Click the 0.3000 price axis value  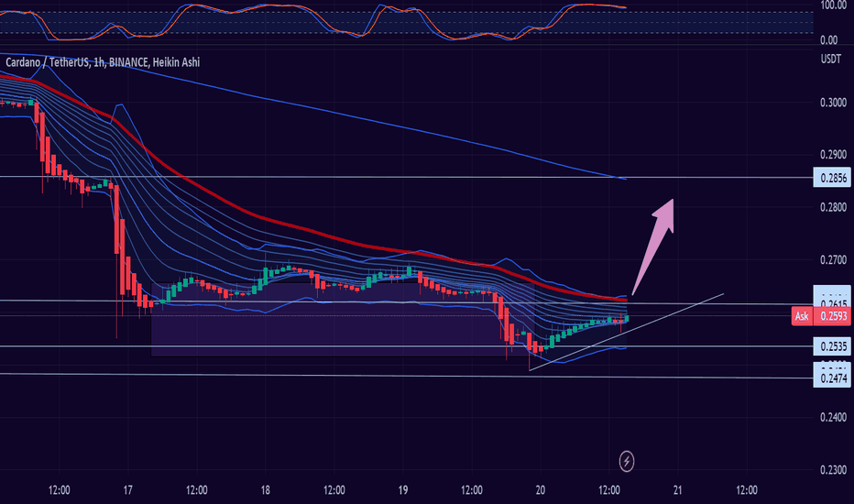coord(833,103)
